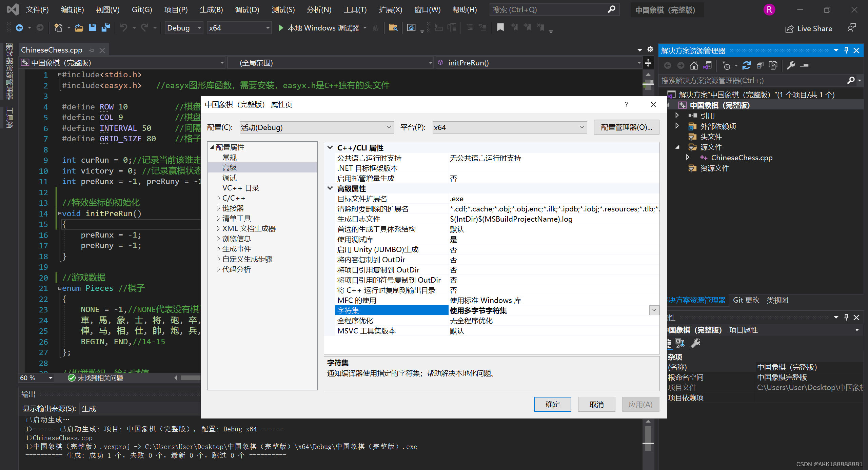Screen dimensions: 868x470
Task: Click the wrench properties icon in Solution Explorer toolbar
Action: click(791, 65)
